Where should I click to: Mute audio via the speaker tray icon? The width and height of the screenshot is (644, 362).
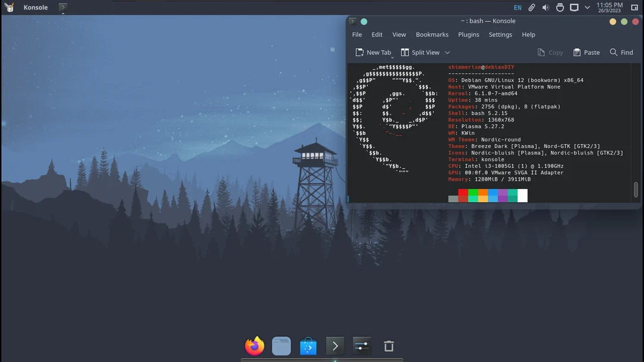coord(544,7)
